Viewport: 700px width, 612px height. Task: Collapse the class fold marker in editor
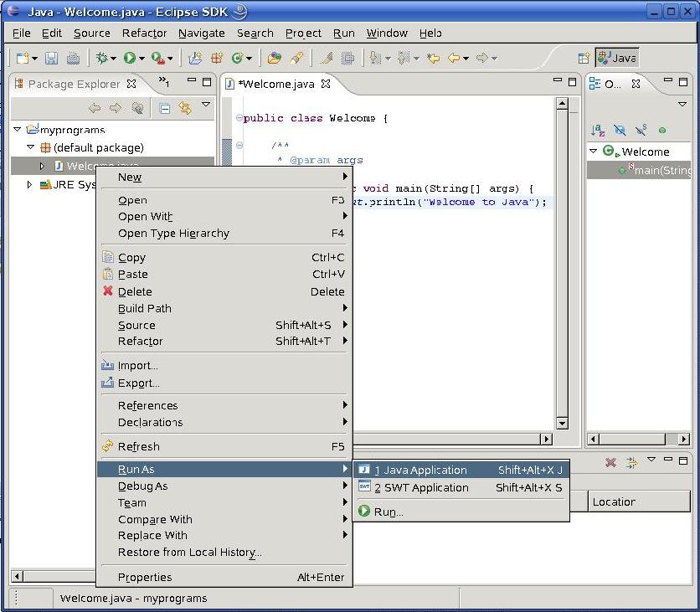click(239, 118)
